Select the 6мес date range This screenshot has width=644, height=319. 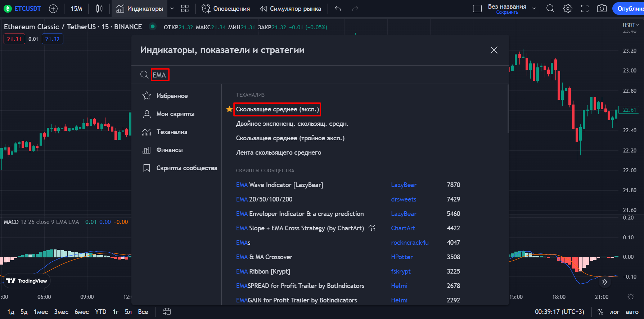82,312
